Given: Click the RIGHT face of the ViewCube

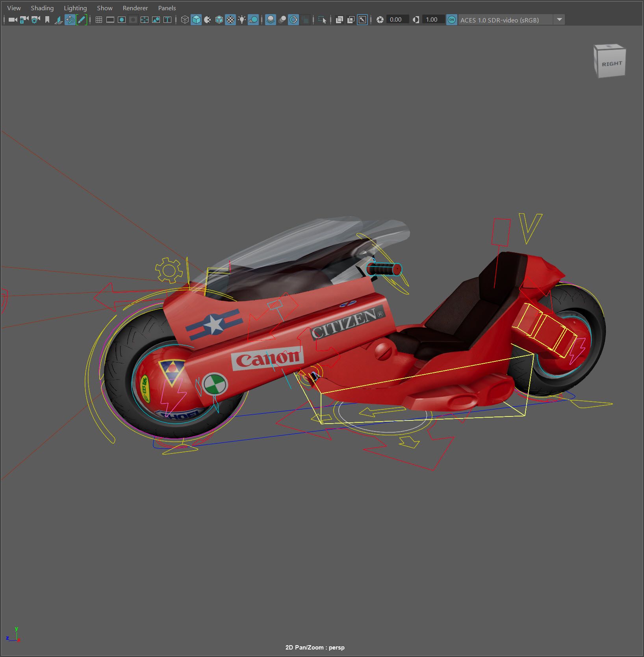Looking at the screenshot, I should tap(611, 64).
